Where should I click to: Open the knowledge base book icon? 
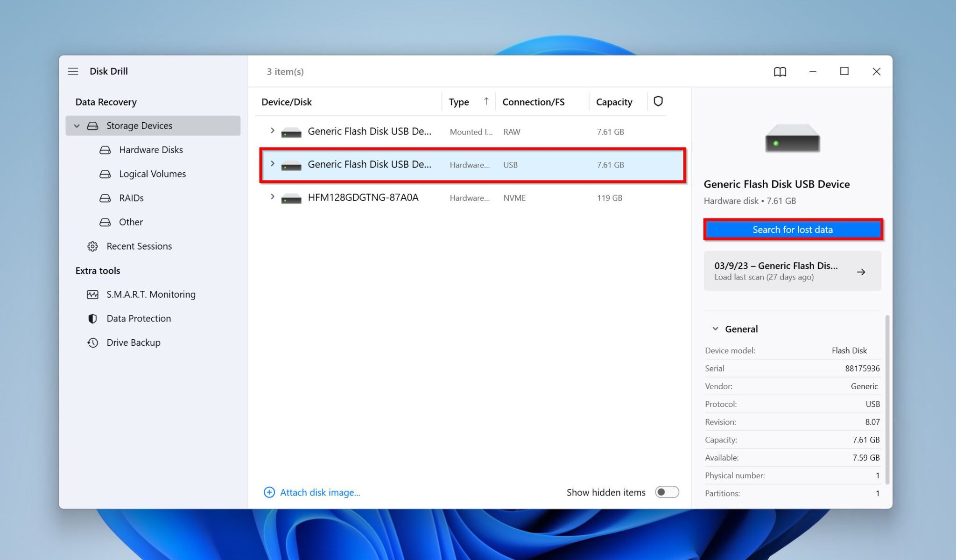[780, 71]
